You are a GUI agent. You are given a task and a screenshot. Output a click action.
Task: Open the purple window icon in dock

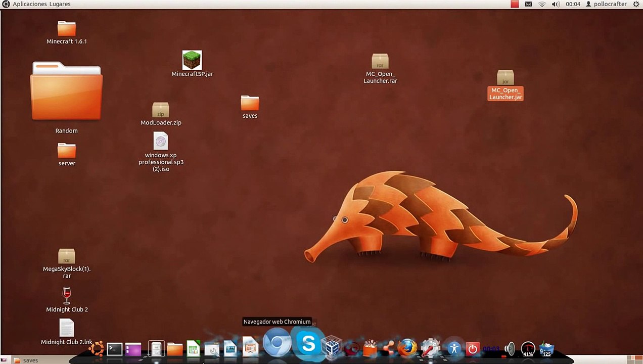coord(133,349)
